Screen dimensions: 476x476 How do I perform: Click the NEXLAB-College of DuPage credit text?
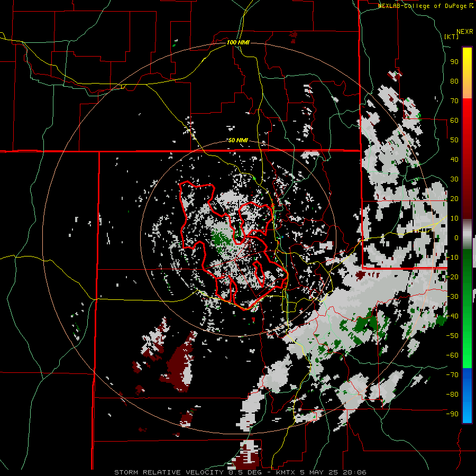[x=422, y=6]
